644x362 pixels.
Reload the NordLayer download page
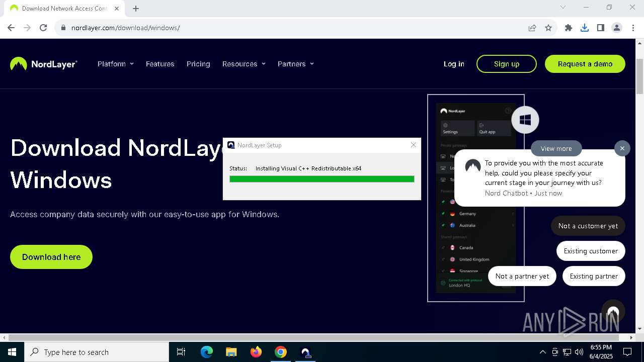click(x=43, y=28)
